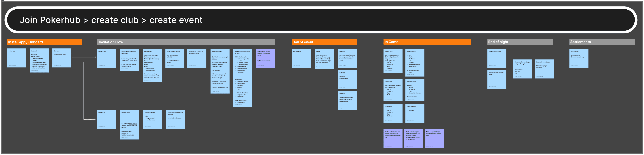Select the 'Player abilities' sticky note
Viewport: 644px width, 155px height.
[415, 90]
